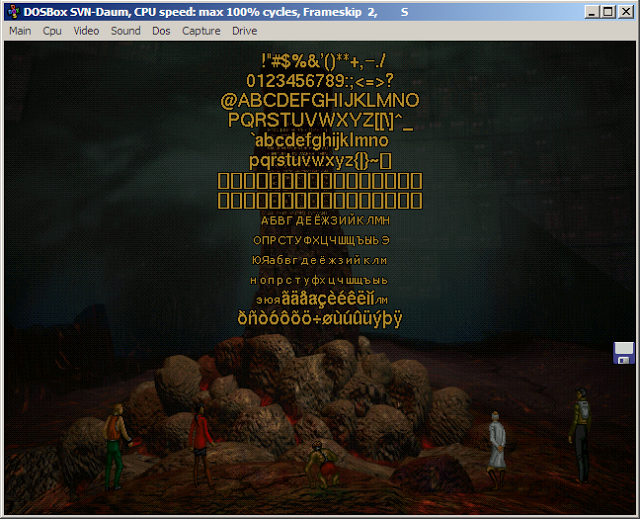Screen dimensions: 640x519
Task: Click the lowercase line 'abcdefghijklmno'
Action: point(320,140)
